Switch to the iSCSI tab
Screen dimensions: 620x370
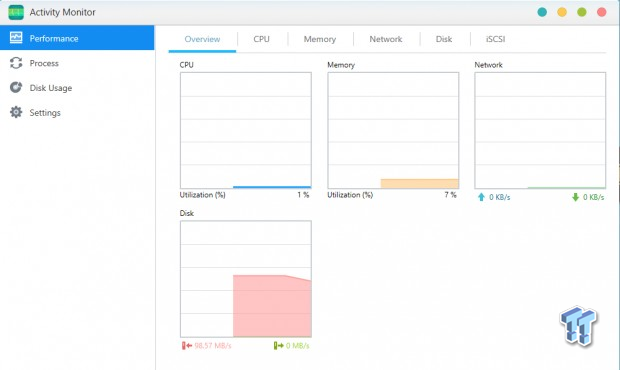[495, 39]
